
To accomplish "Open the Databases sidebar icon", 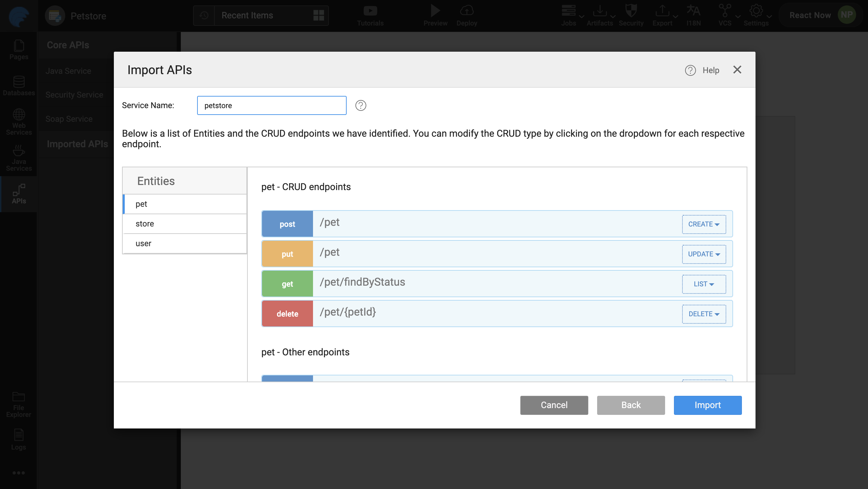I will pyautogui.click(x=19, y=82).
